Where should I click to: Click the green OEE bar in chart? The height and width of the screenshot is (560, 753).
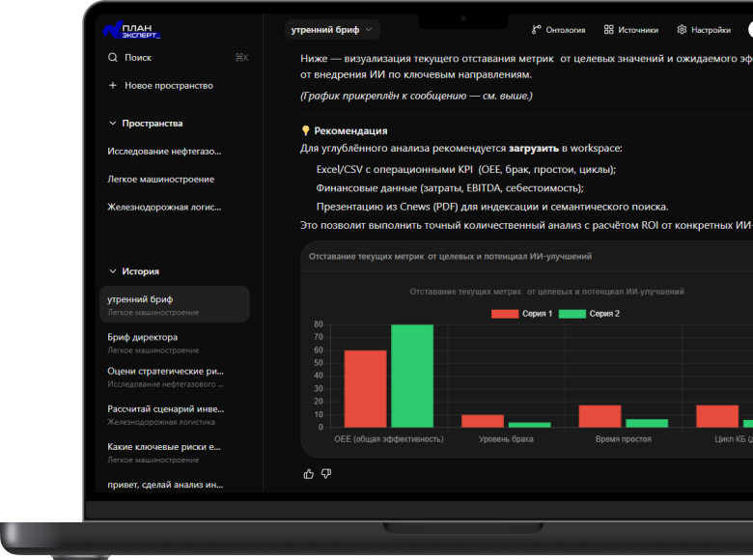click(412, 376)
